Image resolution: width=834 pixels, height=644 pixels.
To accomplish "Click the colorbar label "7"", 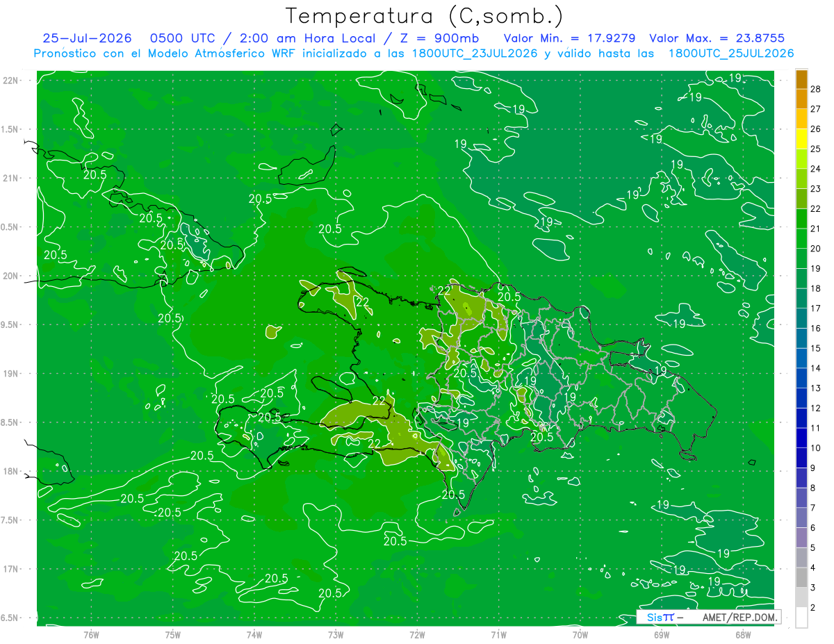I will pos(813,508).
